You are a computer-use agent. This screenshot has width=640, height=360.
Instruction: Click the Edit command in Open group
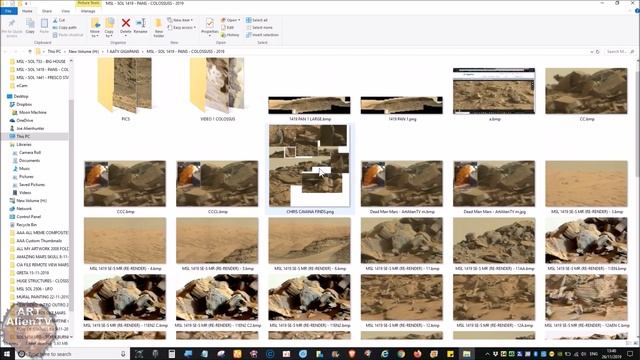point(228,27)
